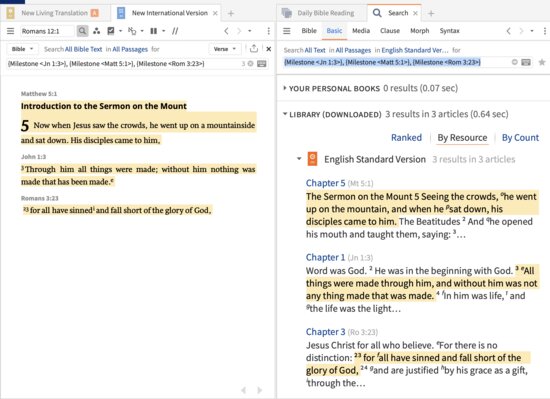This screenshot has height=399, width=550.
Task: Click the Search panel clear circle icon
Action: point(515,62)
